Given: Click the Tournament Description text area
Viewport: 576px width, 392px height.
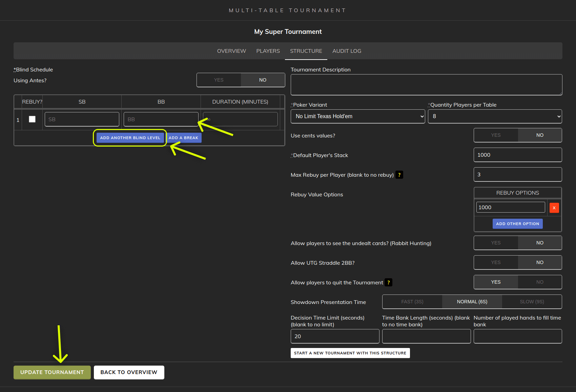Looking at the screenshot, I should [x=426, y=85].
